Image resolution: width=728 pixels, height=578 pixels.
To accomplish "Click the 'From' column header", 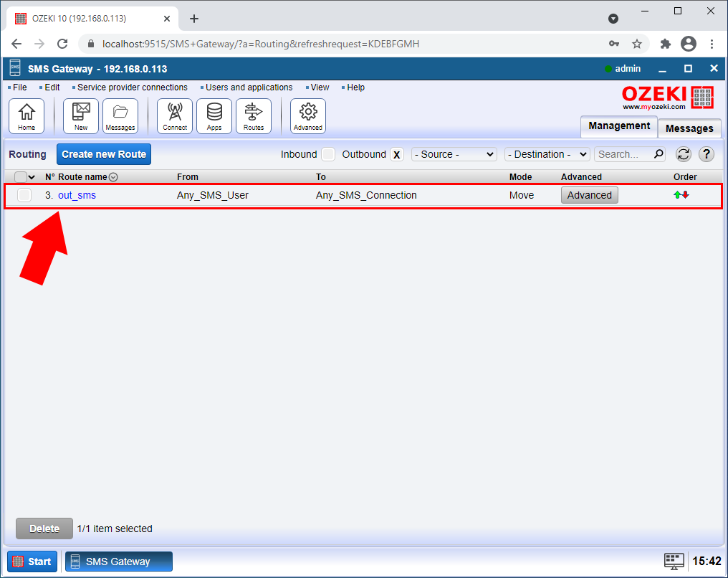I will coord(188,177).
